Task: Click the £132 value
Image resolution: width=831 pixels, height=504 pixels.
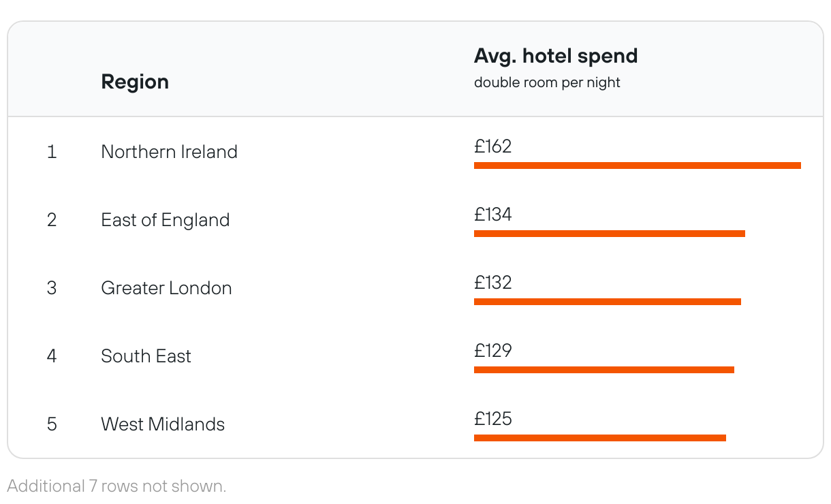Action: (492, 283)
